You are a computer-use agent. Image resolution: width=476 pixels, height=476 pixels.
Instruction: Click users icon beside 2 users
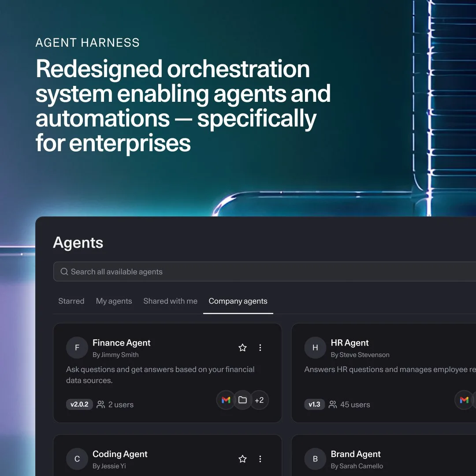(x=100, y=404)
